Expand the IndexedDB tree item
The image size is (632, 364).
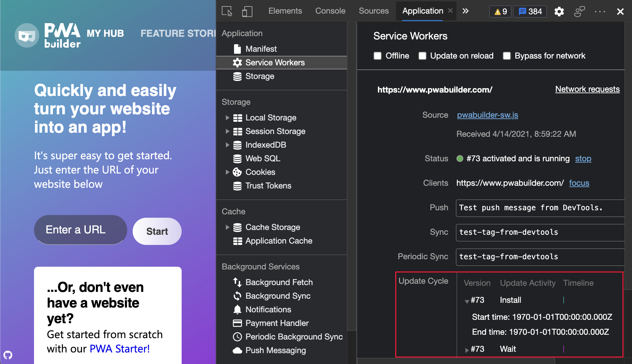pyautogui.click(x=228, y=145)
